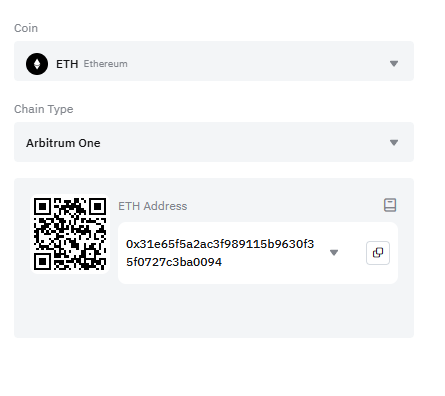Click the gray Ethereum coin name
This screenshot has width=445, height=396.
(105, 64)
